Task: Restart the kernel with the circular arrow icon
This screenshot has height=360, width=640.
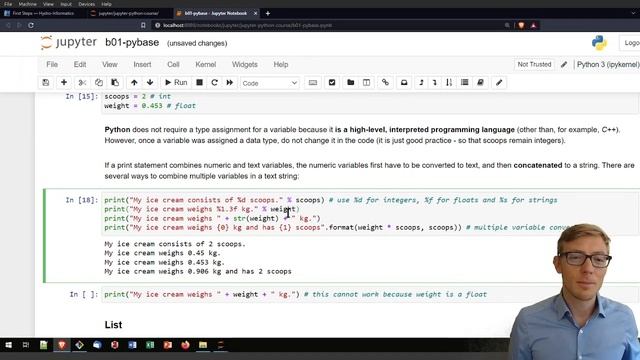Action: click(x=214, y=82)
